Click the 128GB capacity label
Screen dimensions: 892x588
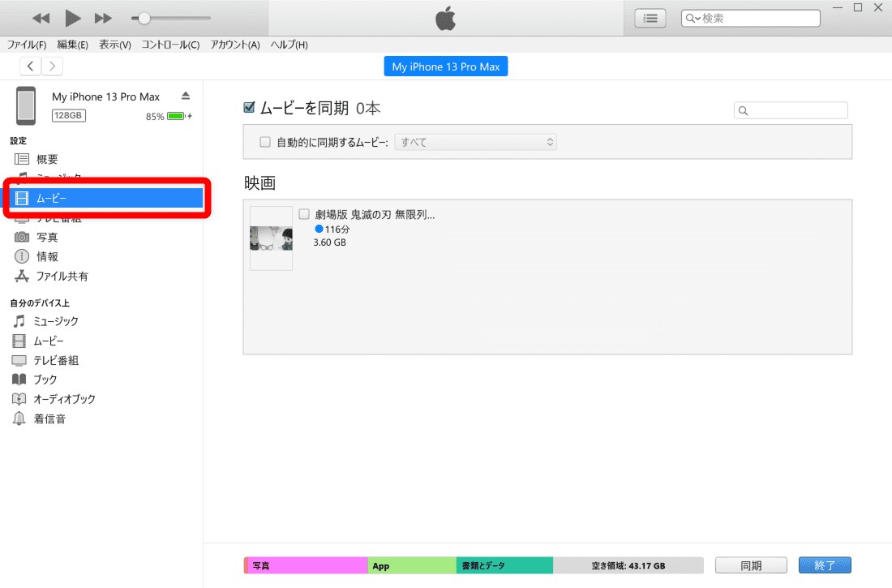pos(69,115)
